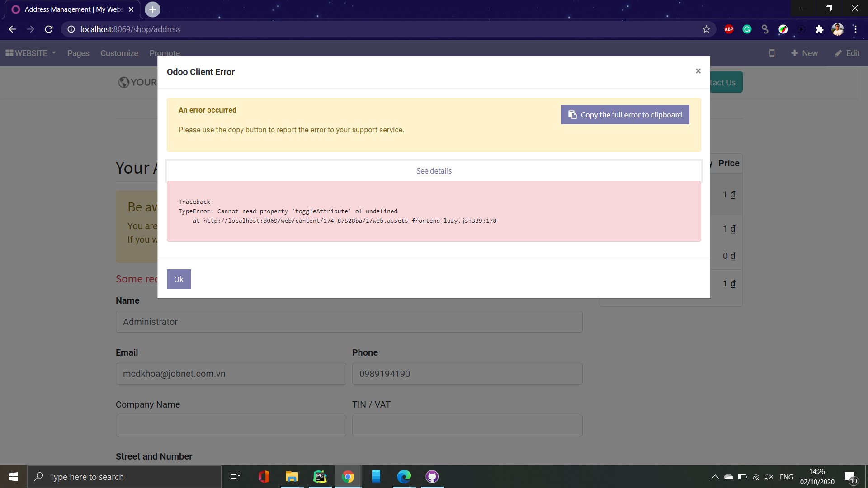Image resolution: width=868 pixels, height=488 pixels.
Task: Switch to PyCharm on the taskbar
Action: [320, 477]
